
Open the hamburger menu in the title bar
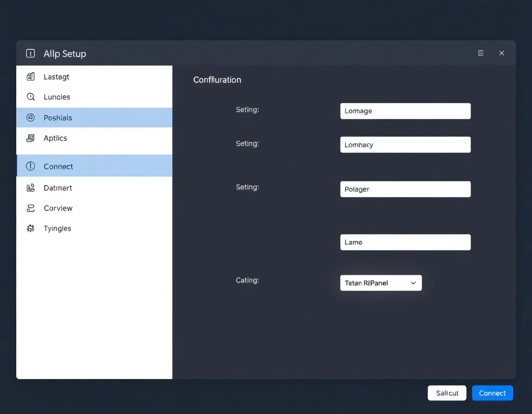481,53
